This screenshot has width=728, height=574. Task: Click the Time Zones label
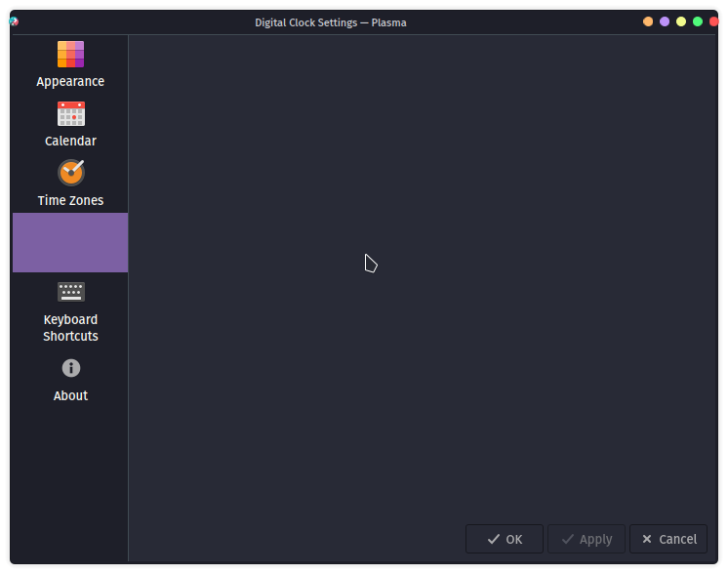[70, 200]
